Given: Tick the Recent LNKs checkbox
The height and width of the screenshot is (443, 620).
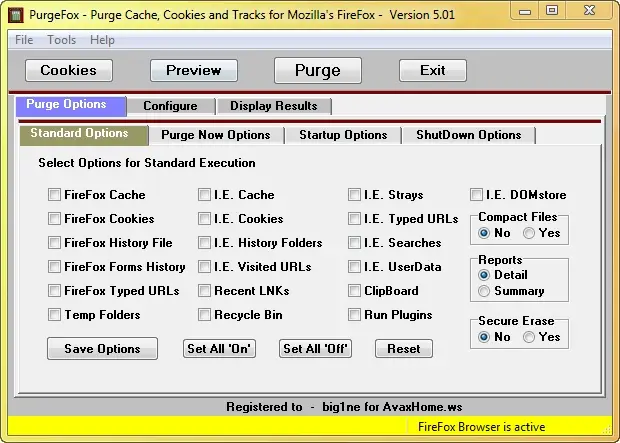Looking at the screenshot, I should [x=204, y=291].
